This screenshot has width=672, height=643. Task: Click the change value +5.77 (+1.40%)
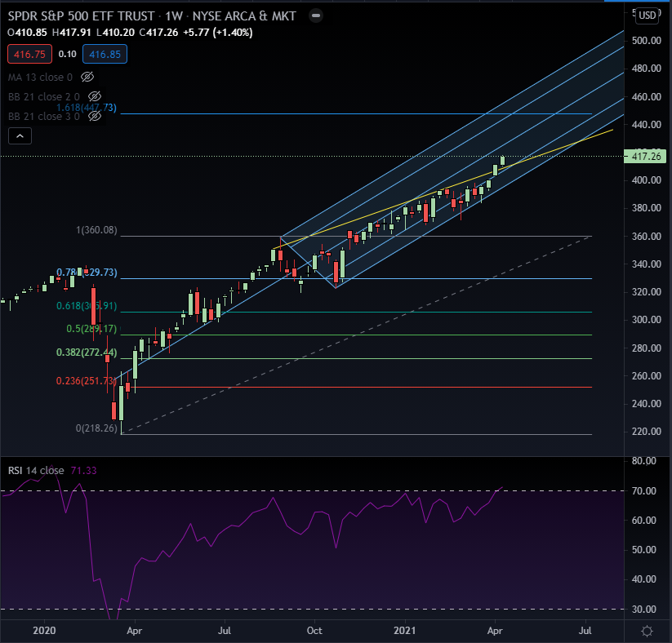click(x=218, y=33)
